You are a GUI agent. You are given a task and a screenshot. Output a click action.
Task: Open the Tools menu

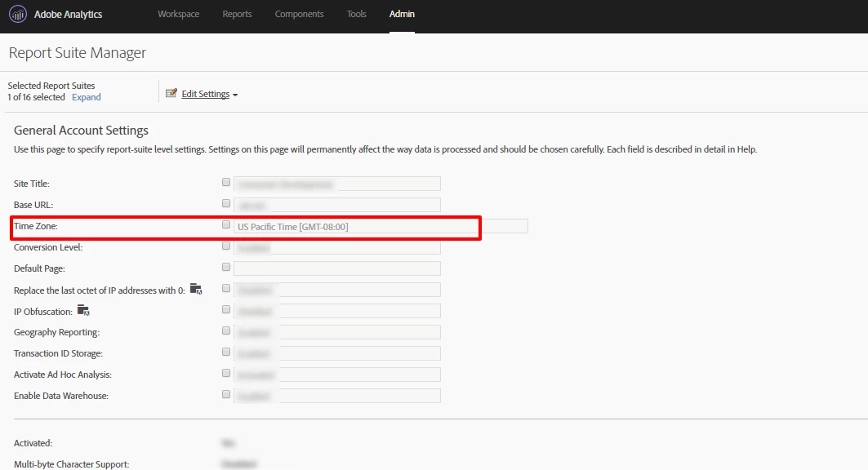(x=357, y=14)
